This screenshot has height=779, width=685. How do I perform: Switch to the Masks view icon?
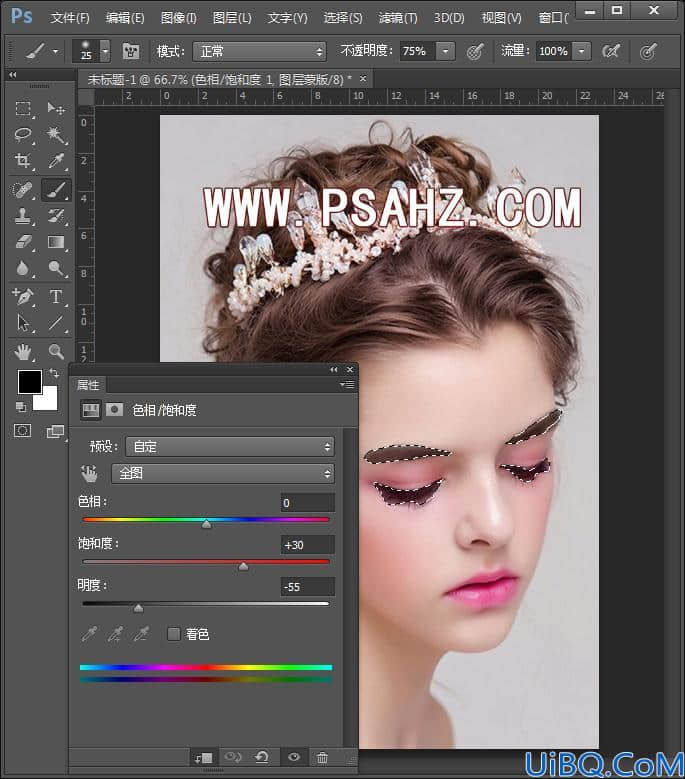[114, 410]
